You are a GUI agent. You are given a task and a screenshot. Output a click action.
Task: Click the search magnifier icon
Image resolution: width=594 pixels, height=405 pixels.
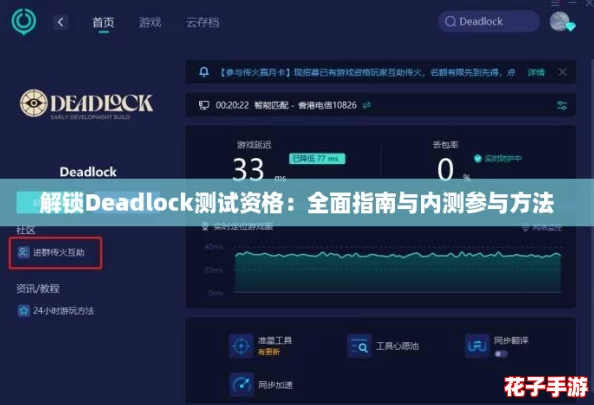(450, 22)
